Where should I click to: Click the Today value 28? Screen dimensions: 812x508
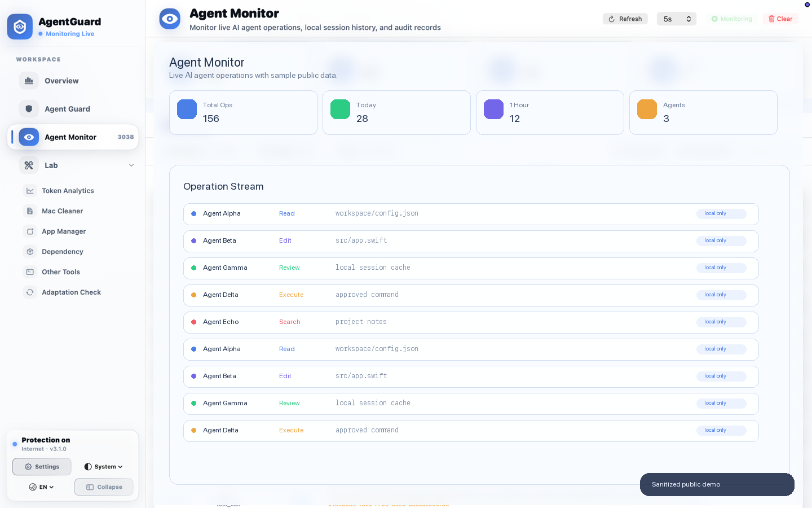362,119
